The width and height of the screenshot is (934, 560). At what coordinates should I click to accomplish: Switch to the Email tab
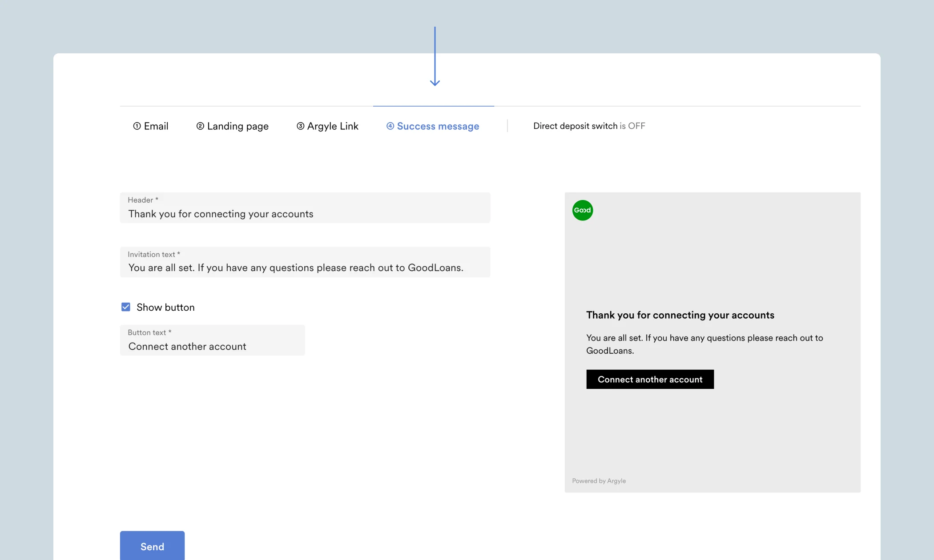pos(150,126)
